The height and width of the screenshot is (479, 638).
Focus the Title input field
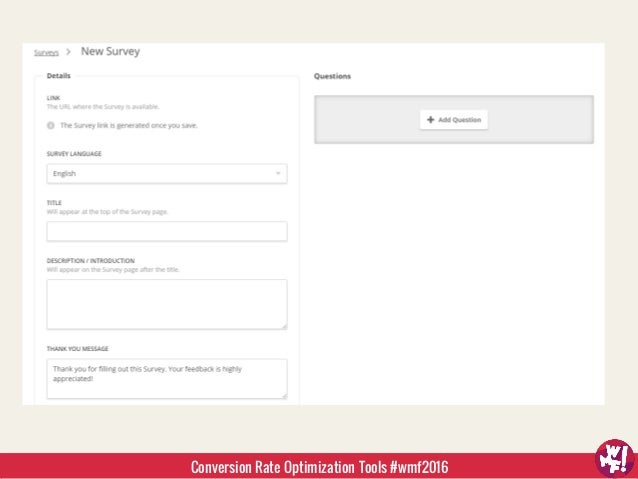[x=167, y=232]
